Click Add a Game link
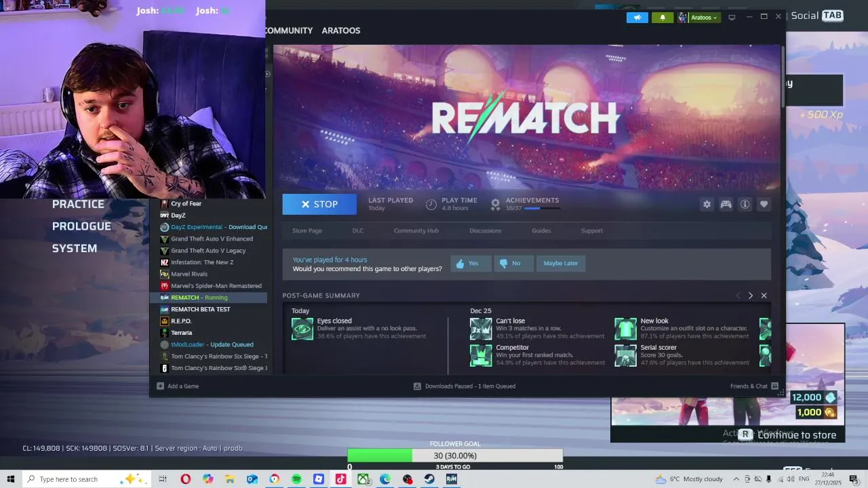This screenshot has height=488, width=868. (x=183, y=386)
